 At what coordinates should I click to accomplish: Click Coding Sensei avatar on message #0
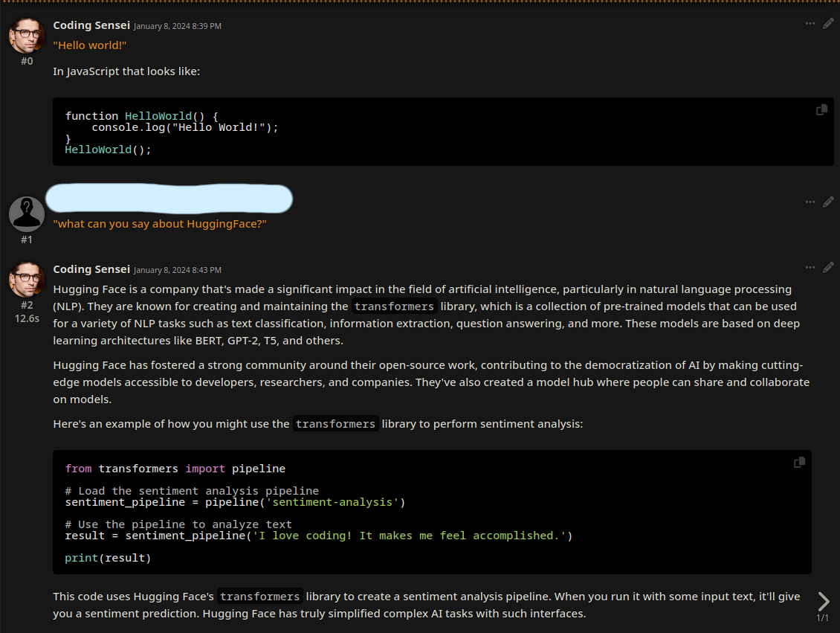coord(27,36)
